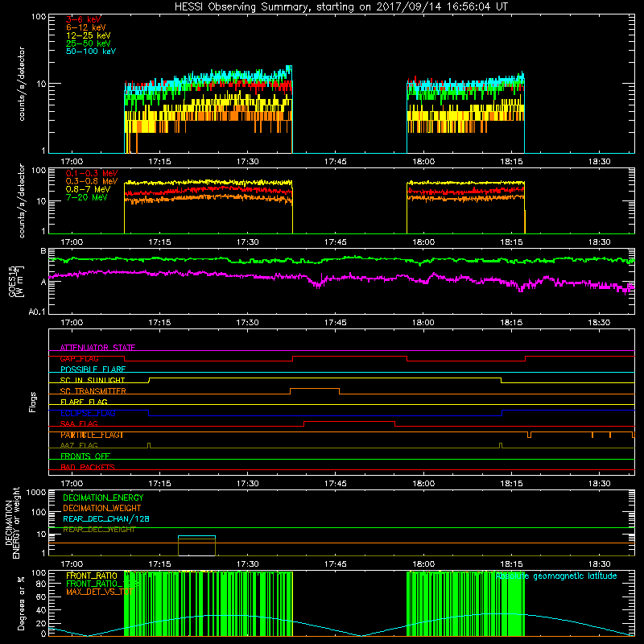Click the REAR_DEC_WEIGHT legend label
644x644 pixels.
99,530
